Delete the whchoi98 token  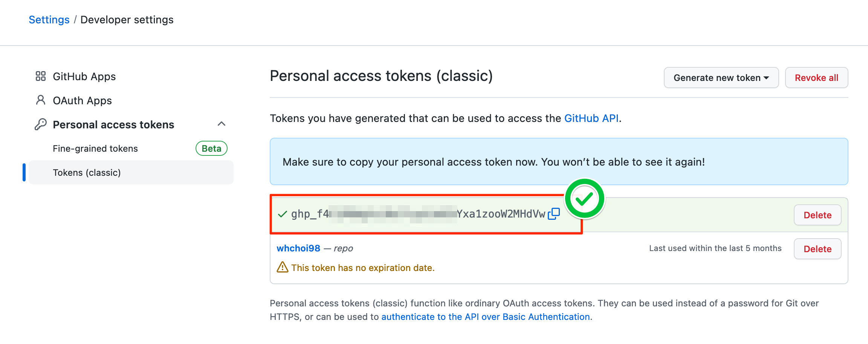(818, 249)
